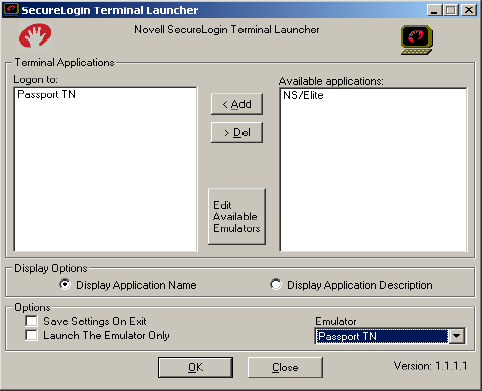The image size is (482, 391).
Task: Click the Emulator label
Action: [x=336, y=321]
